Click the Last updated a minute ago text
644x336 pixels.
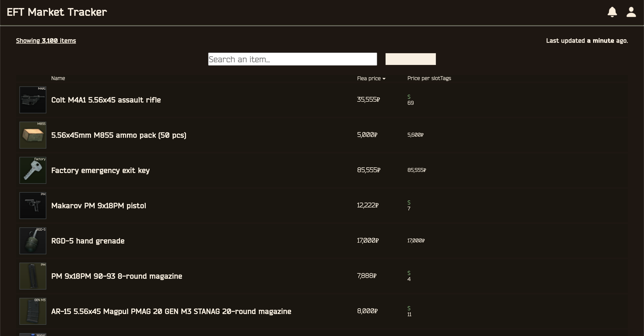tap(587, 41)
